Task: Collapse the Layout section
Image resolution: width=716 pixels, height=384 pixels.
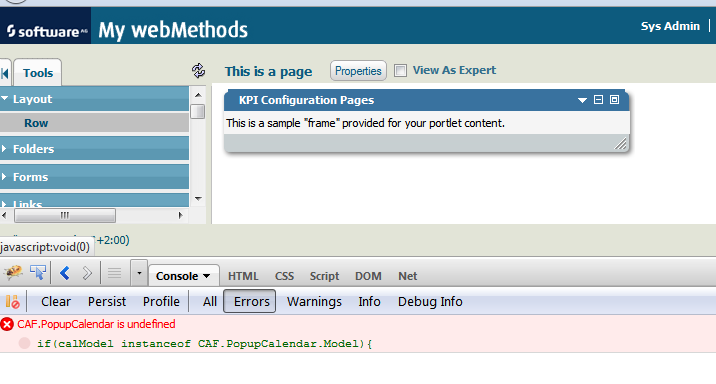Action: pos(95,99)
